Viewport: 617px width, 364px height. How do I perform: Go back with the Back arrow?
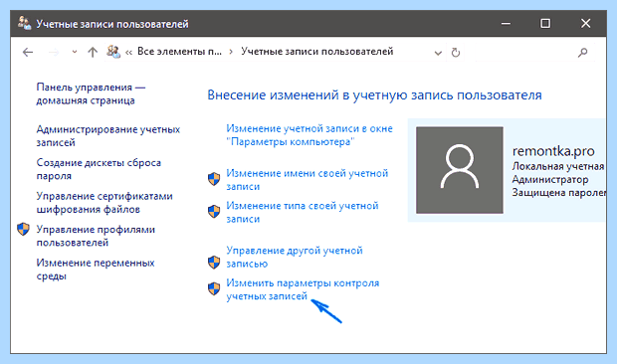click(x=28, y=52)
